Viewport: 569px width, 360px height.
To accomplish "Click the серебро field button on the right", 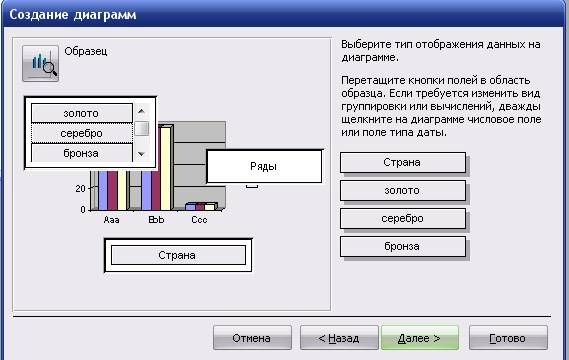I will coord(403,218).
